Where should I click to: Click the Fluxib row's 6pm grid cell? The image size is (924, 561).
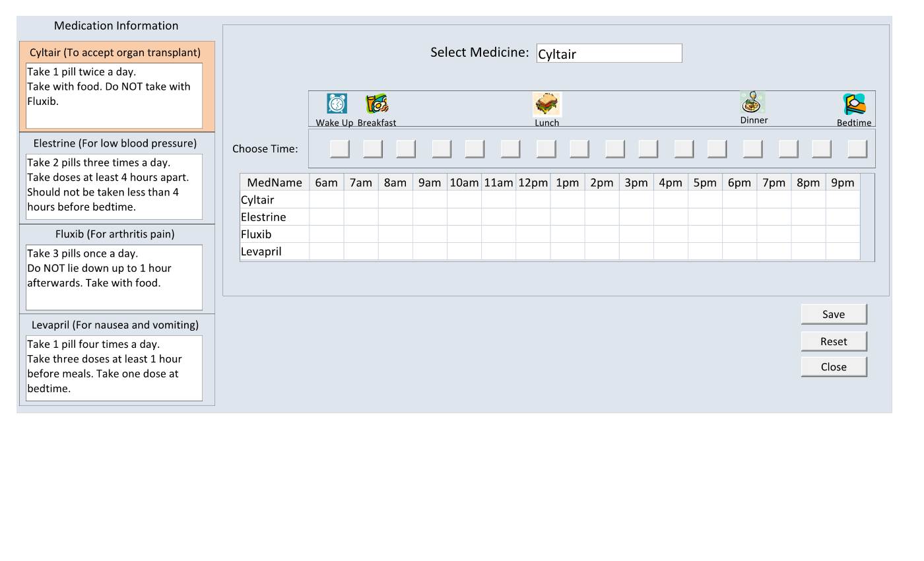click(x=739, y=234)
